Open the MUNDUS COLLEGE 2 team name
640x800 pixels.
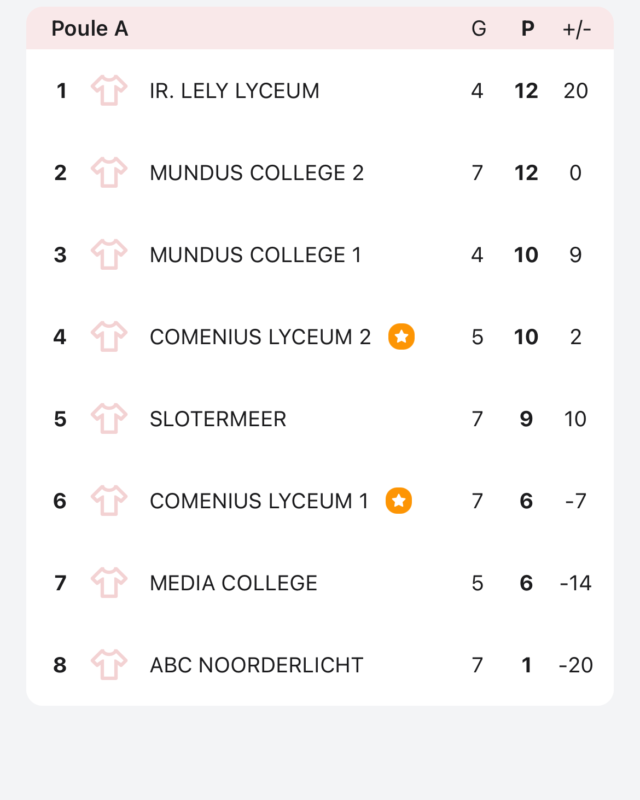[257, 173]
